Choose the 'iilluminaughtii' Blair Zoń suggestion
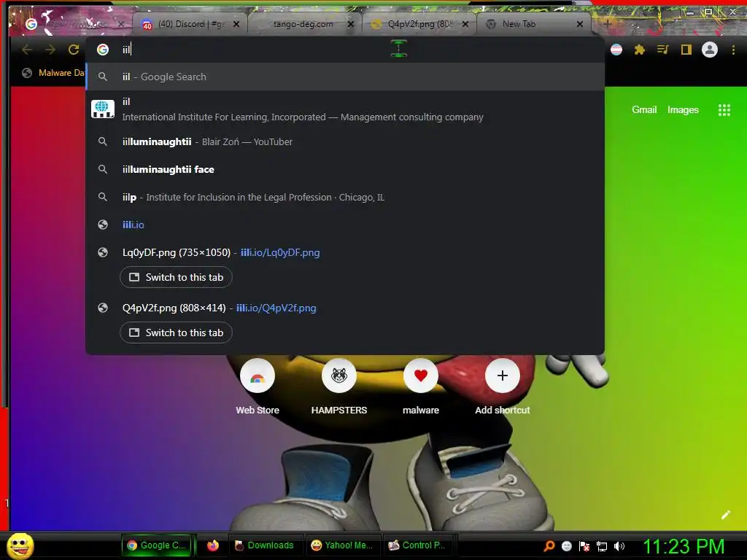 (x=345, y=142)
